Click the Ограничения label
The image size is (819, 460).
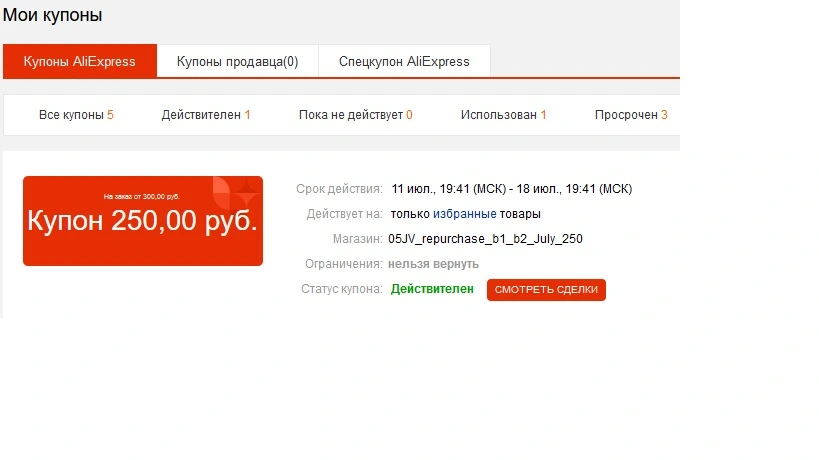pyautogui.click(x=344, y=264)
